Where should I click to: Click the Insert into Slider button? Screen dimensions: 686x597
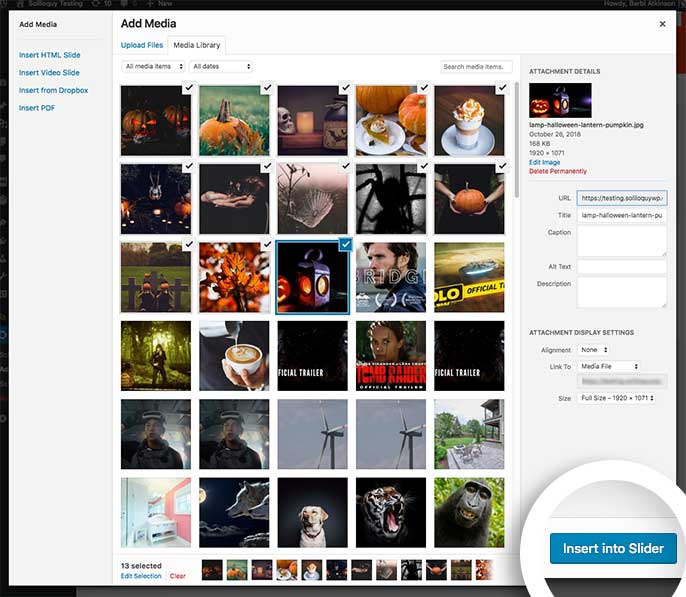613,548
